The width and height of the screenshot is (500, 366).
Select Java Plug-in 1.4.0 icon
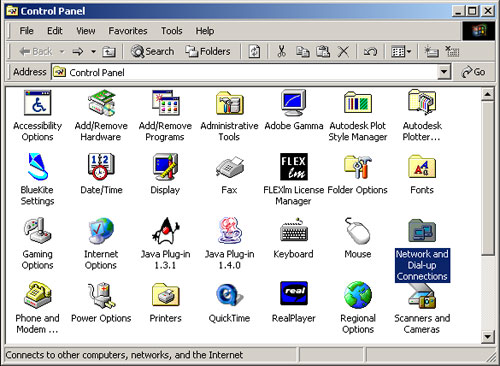tap(229, 231)
